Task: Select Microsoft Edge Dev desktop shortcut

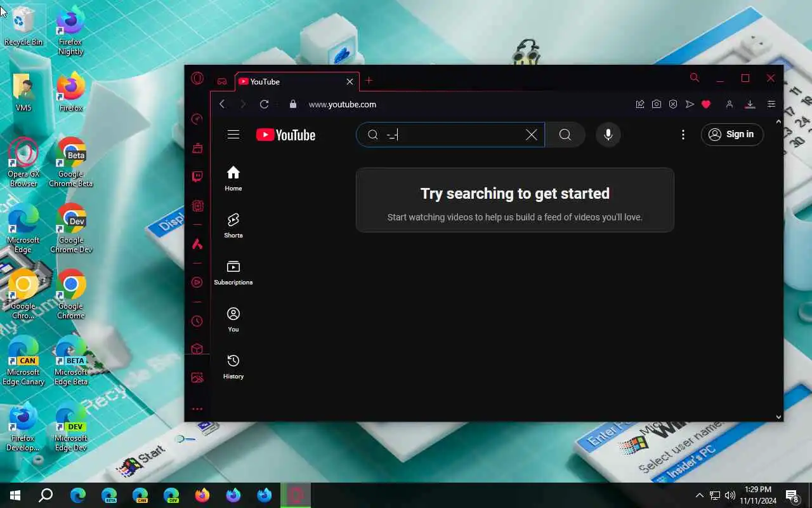Action: [70, 427]
